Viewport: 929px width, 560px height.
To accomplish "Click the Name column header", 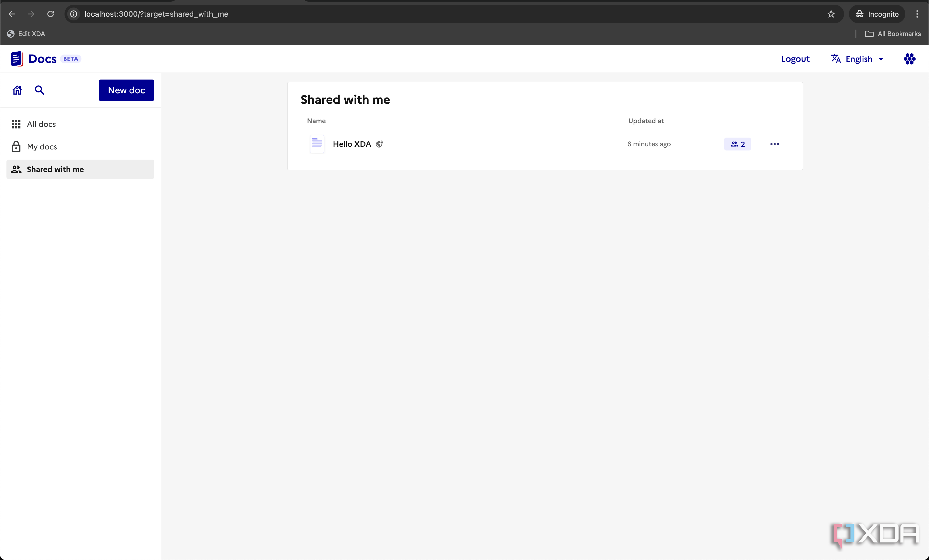I will click(316, 121).
